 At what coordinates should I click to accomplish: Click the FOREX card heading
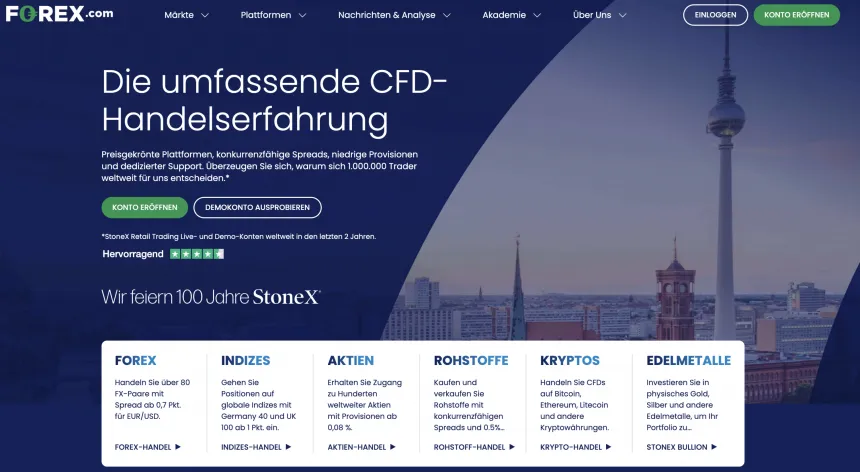click(x=135, y=360)
